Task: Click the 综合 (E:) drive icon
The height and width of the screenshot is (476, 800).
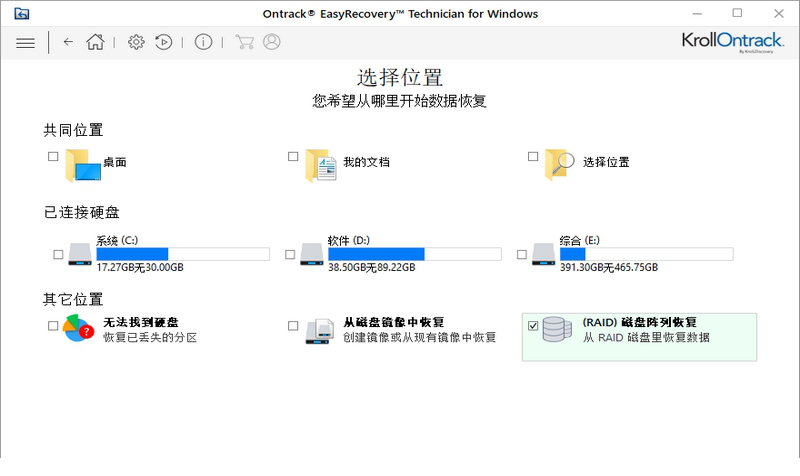Action: tap(543, 254)
